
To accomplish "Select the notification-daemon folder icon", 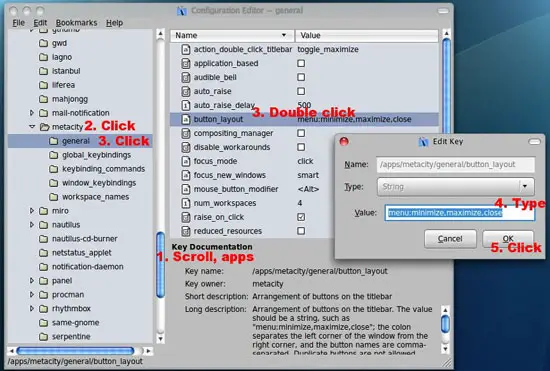I will click(43, 267).
